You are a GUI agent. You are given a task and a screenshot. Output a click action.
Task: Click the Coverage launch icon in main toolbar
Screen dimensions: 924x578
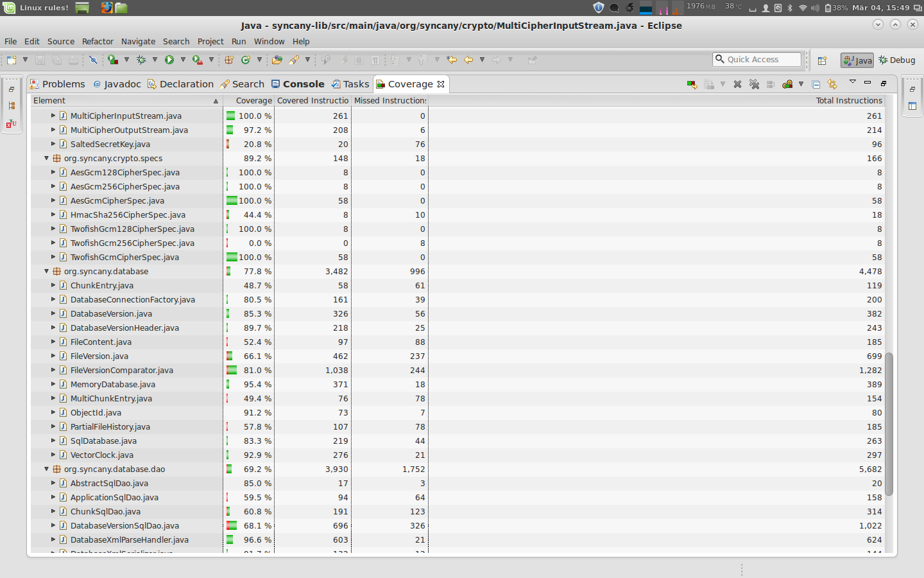(113, 60)
